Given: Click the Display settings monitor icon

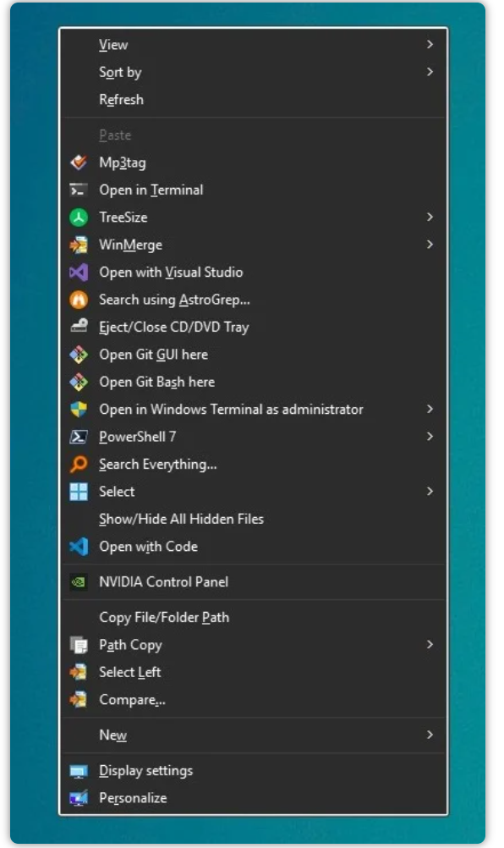Looking at the screenshot, I should [x=79, y=771].
